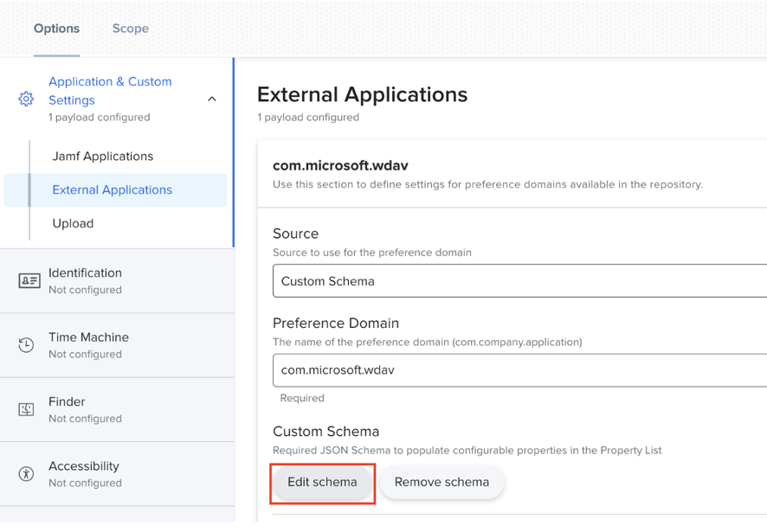Click the Finder icon in sidebar

pyautogui.click(x=26, y=409)
